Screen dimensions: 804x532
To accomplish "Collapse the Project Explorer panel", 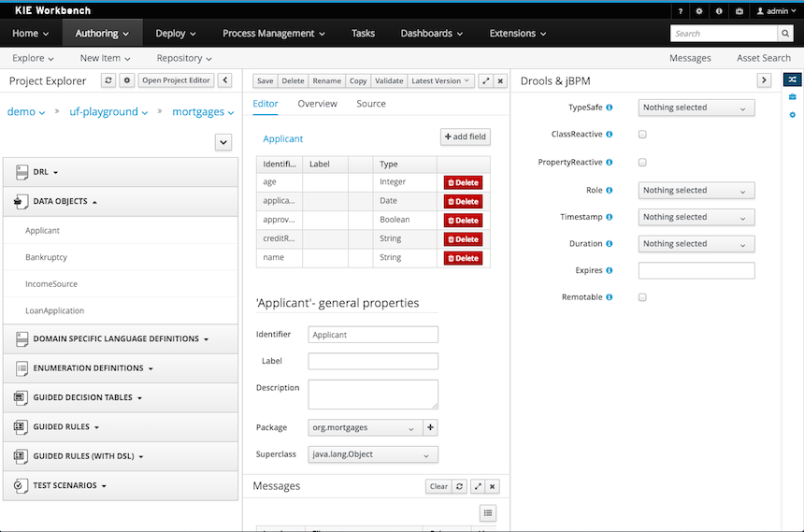I will [x=224, y=81].
